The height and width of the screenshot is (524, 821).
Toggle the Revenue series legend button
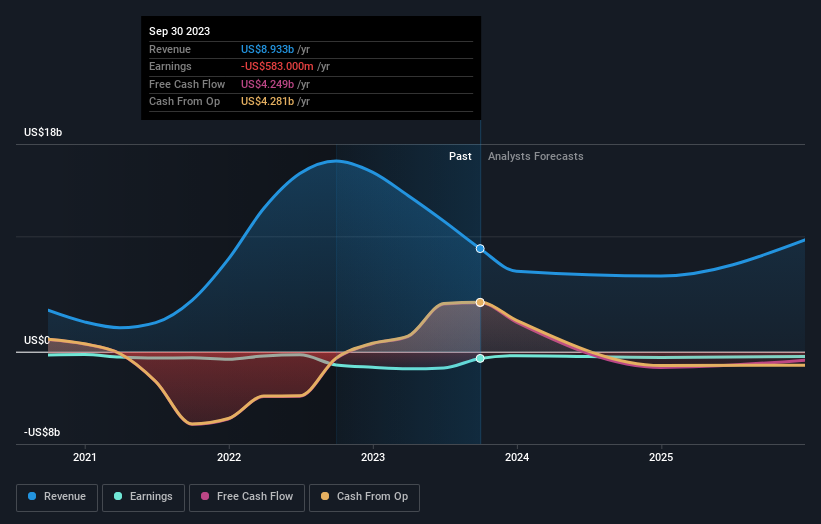(57, 497)
